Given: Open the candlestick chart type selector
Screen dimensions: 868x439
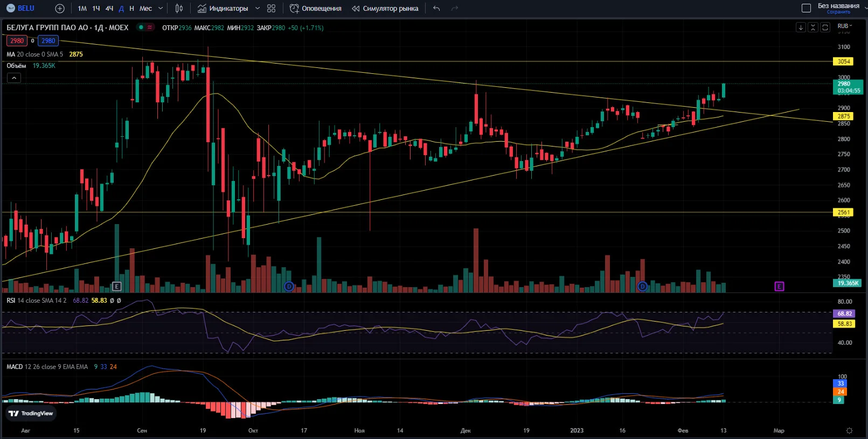Looking at the screenshot, I should point(179,8).
